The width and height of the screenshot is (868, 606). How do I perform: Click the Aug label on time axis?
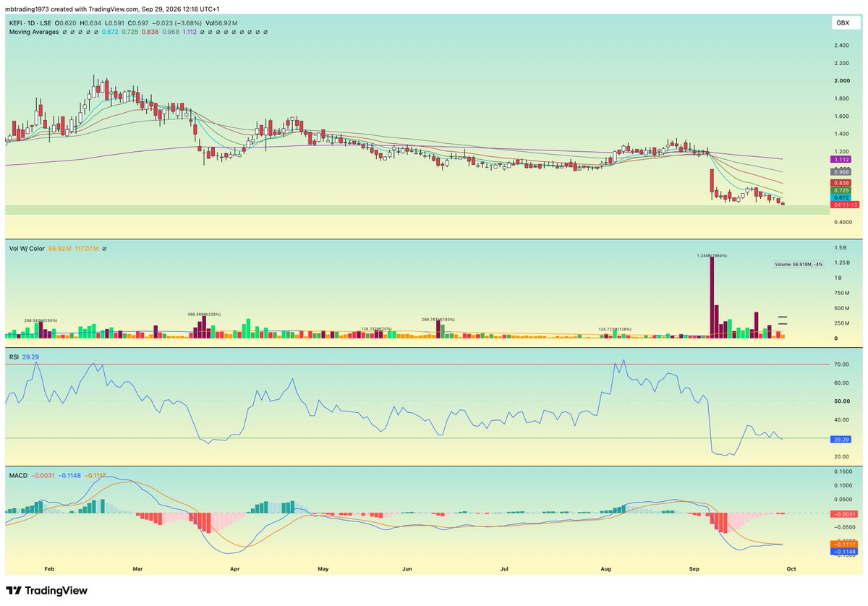click(x=606, y=569)
